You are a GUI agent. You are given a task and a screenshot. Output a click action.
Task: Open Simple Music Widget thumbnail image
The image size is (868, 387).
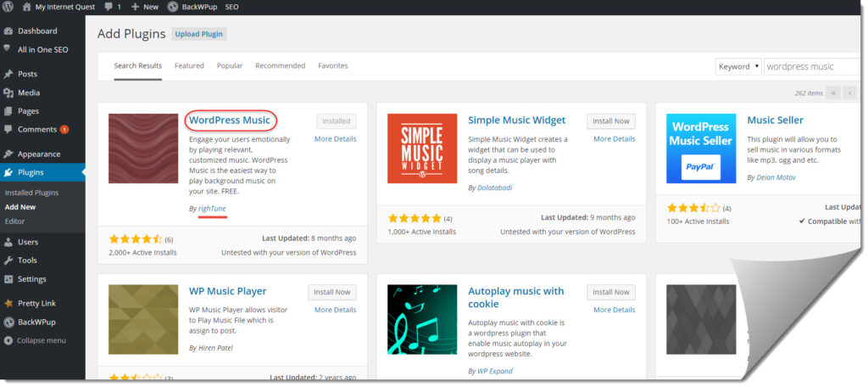pos(422,148)
